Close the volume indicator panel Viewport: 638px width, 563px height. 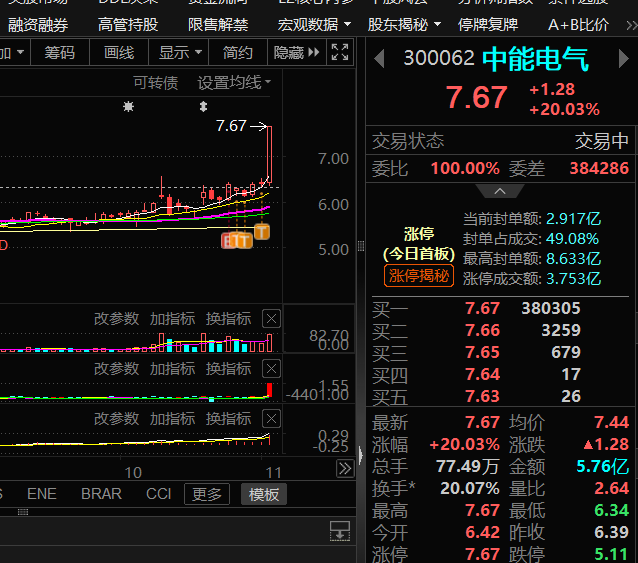271,319
